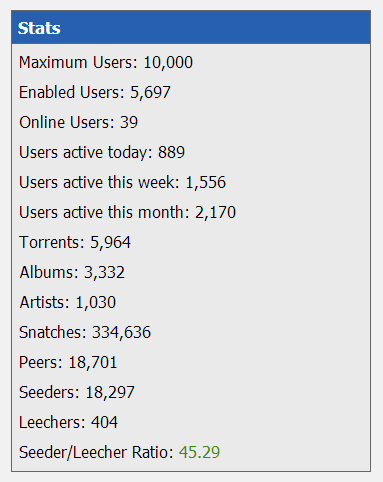Image resolution: width=383 pixels, height=482 pixels.
Task: Click the word Stats in blue header
Action: (x=39, y=28)
